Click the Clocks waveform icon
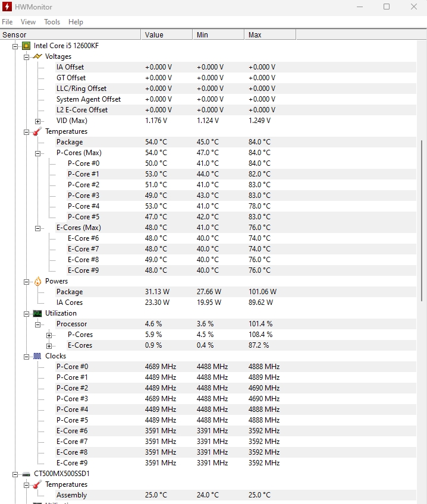 pos(37,356)
